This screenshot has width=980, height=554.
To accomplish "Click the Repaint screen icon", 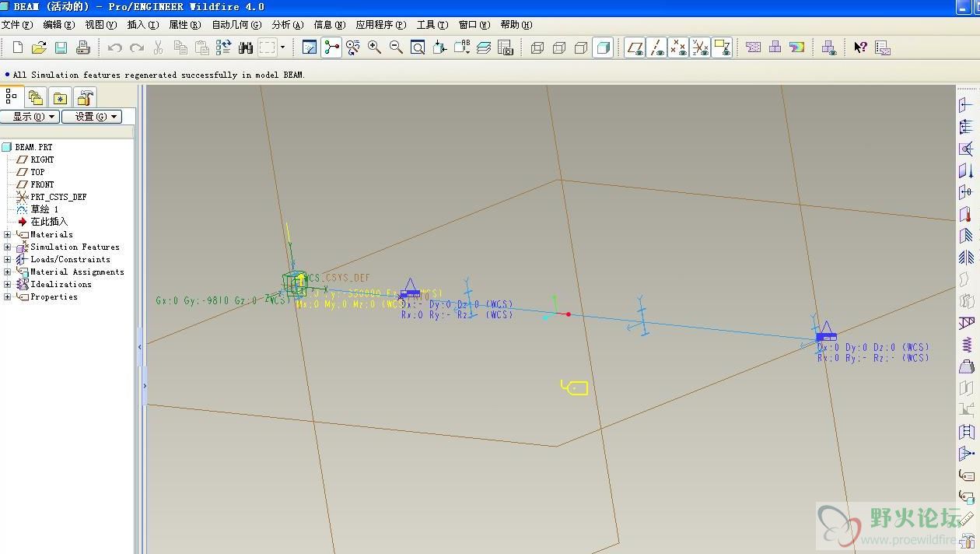I will pyautogui.click(x=310, y=48).
